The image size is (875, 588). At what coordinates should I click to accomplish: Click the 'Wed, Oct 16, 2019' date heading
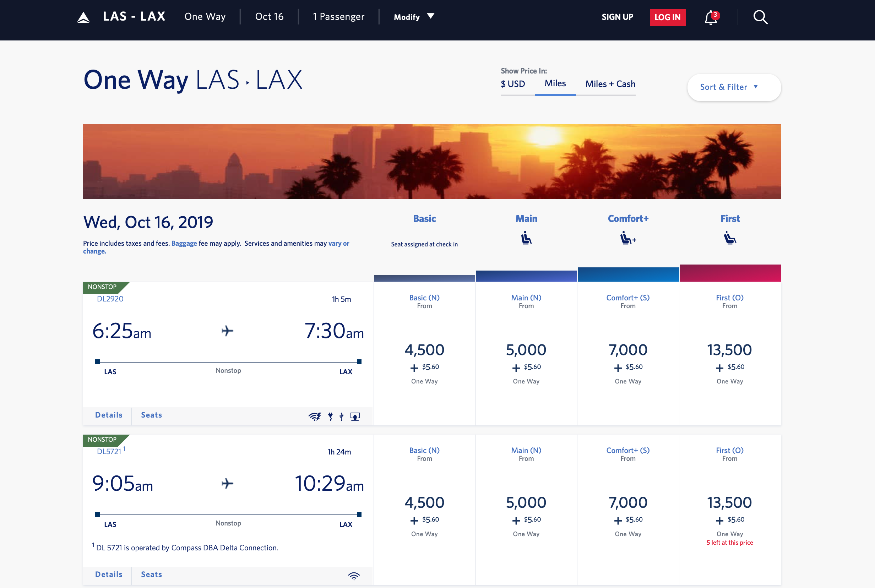[x=148, y=222]
